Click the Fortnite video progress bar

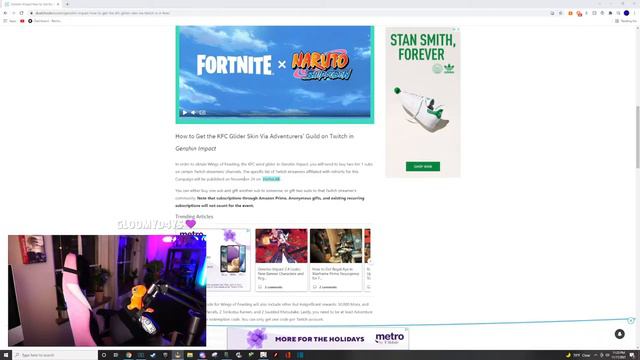point(275,116)
